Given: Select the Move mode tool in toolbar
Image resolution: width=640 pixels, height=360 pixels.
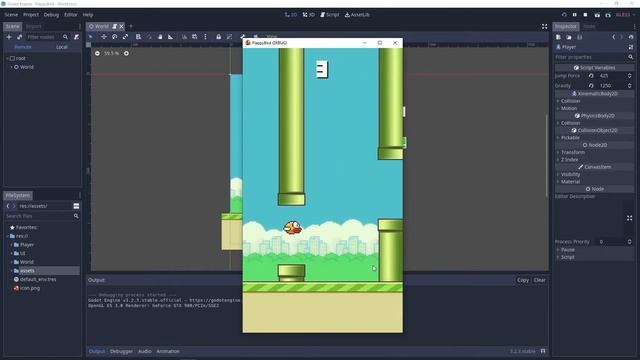Looking at the screenshot, I should click(104, 37).
